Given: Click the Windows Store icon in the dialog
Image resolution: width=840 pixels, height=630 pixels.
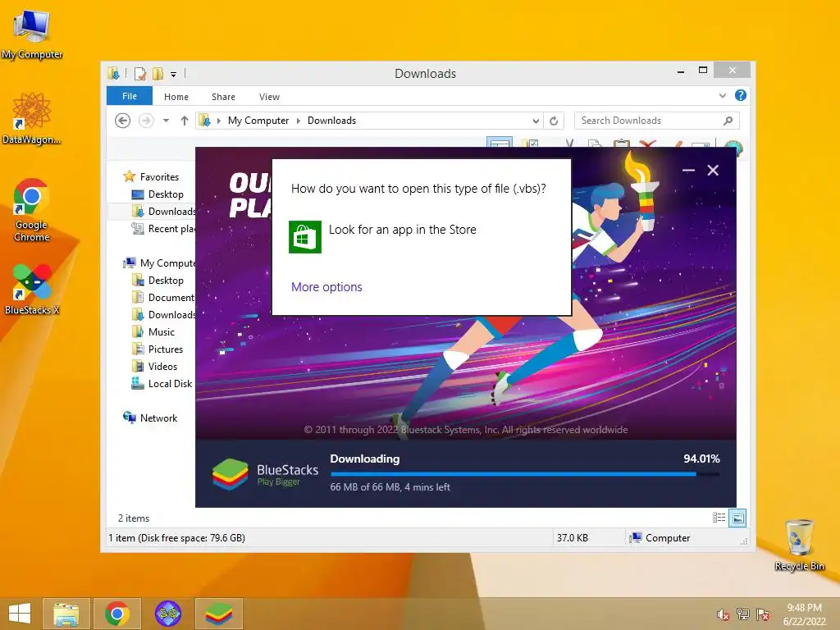Looking at the screenshot, I should (x=305, y=237).
